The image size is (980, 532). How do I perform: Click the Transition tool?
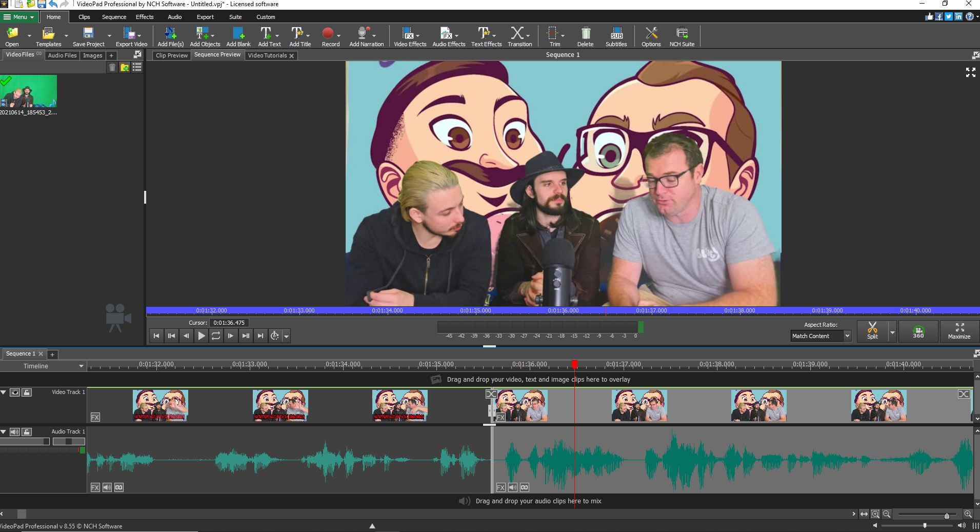(x=519, y=36)
